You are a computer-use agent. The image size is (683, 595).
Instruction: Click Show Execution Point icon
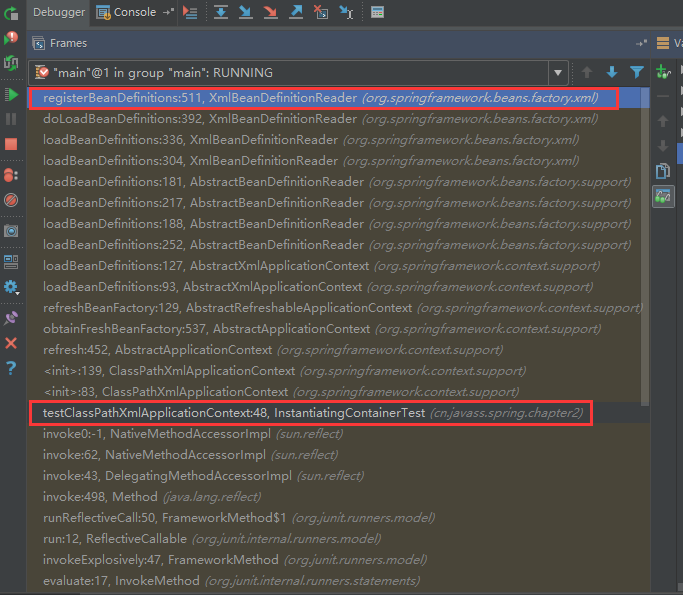190,12
